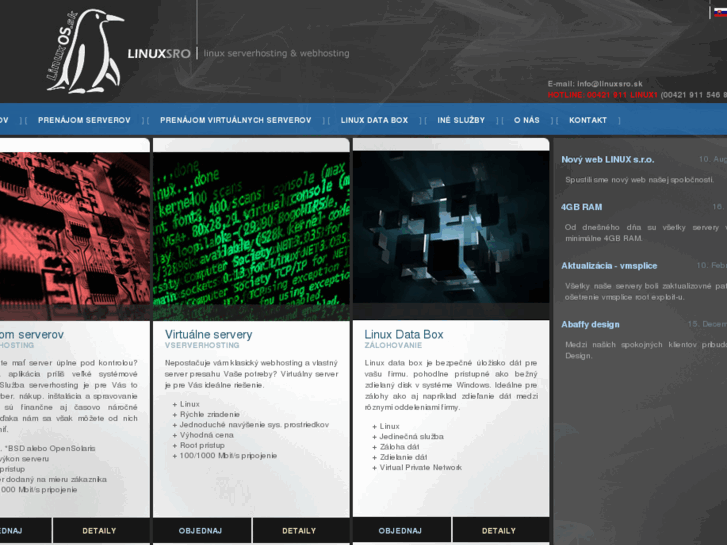Open the Linux Data Box card heading
727x545 pixels.
pyautogui.click(x=404, y=334)
